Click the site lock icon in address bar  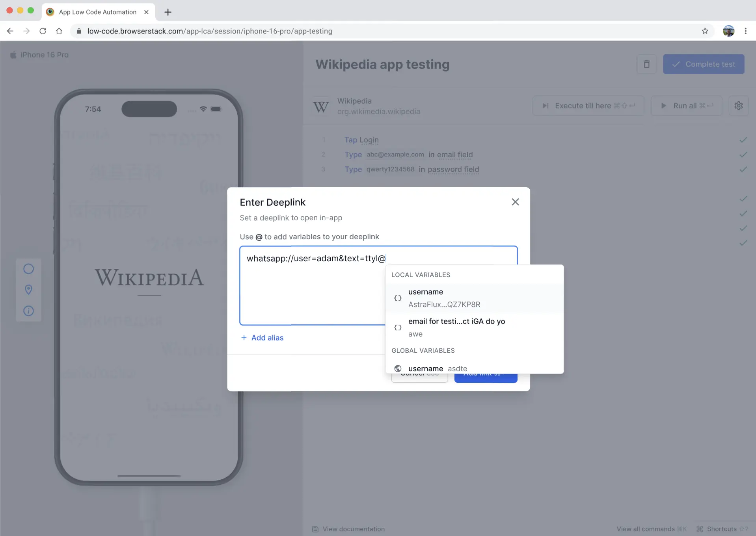79,31
